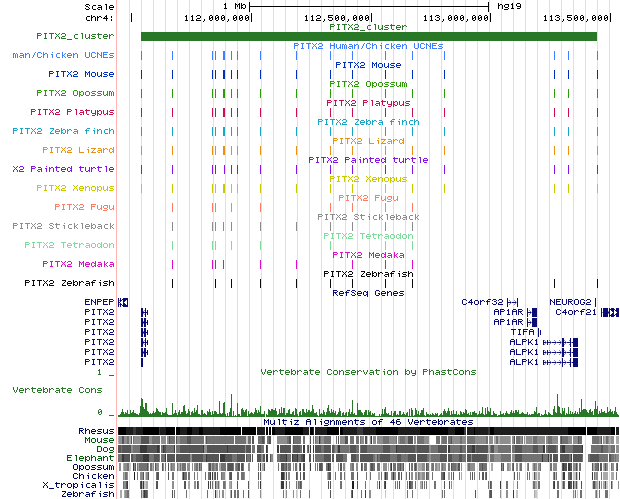Image resolution: width=620 pixels, height=499 pixels.
Task: Click the NEUROG2 gene marker
Action: pyautogui.click(x=597, y=301)
